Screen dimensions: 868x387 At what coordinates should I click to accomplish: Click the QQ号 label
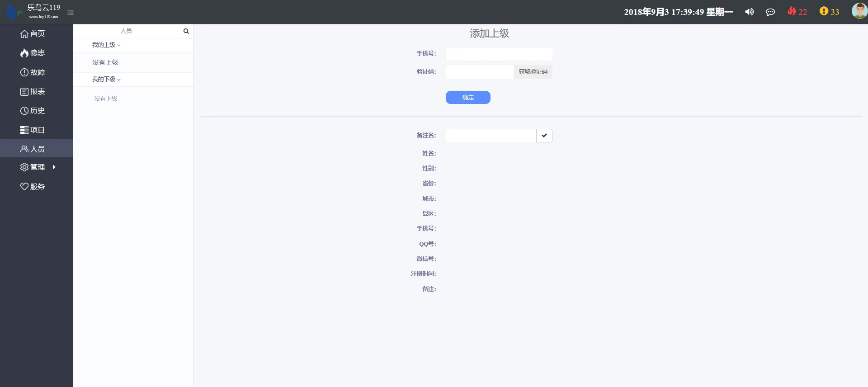click(x=427, y=244)
